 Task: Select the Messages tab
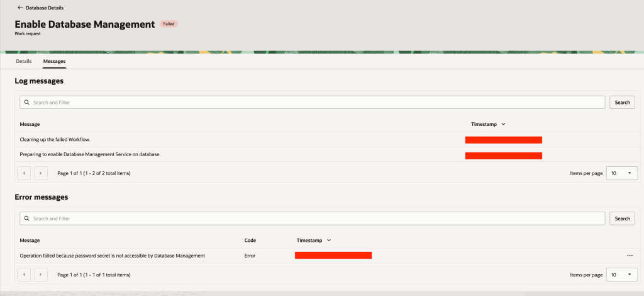tap(54, 61)
